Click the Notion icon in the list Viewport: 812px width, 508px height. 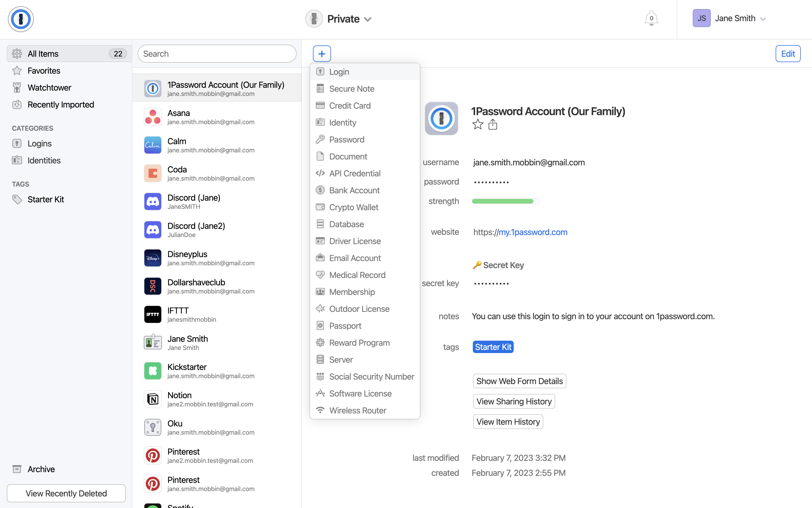coord(153,399)
